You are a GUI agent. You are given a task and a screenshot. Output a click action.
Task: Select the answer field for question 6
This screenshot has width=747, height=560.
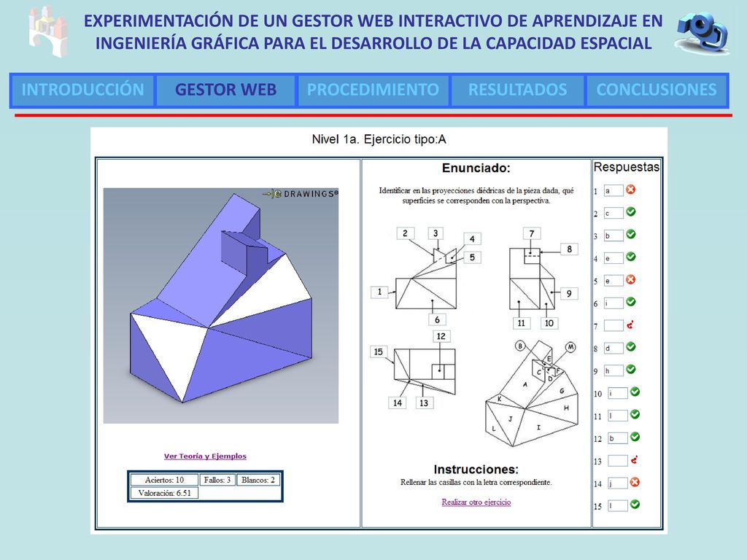(613, 303)
